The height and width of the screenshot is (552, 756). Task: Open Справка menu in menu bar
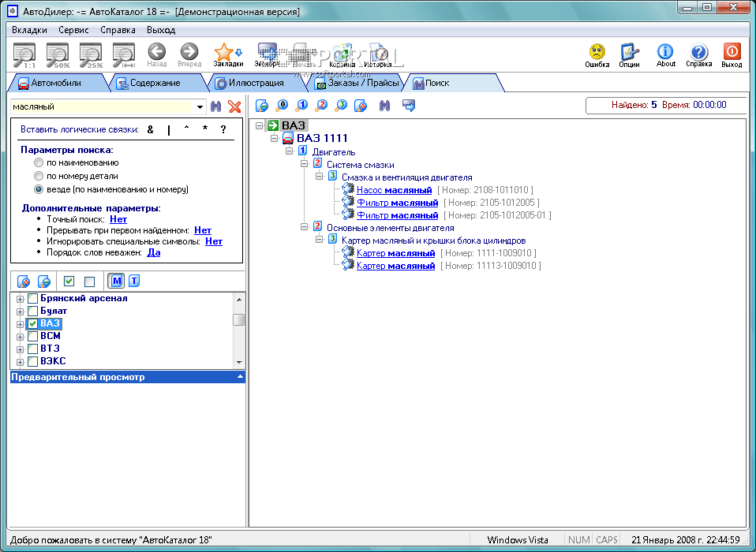pos(118,30)
